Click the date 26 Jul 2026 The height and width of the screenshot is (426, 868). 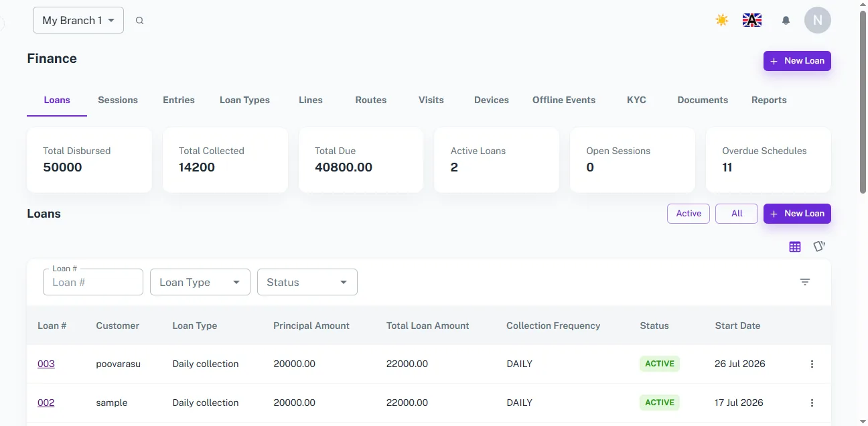click(x=740, y=364)
